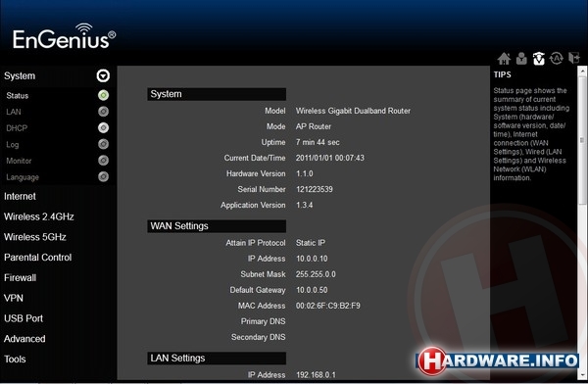The width and height of the screenshot is (588, 384).
Task: Click the round indicator next to DHCP
Action: point(103,128)
